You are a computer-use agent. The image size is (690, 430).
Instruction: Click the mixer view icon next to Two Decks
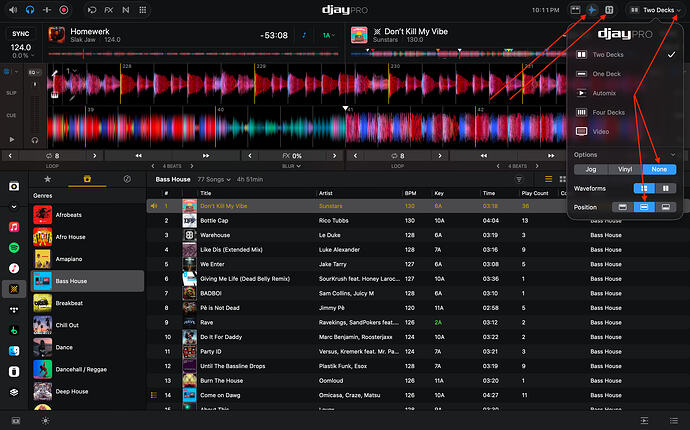click(x=609, y=10)
